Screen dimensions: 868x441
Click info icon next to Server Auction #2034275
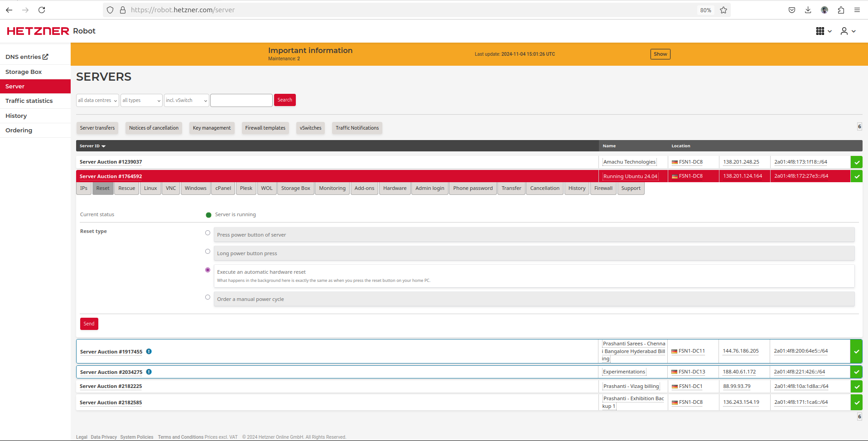click(149, 372)
